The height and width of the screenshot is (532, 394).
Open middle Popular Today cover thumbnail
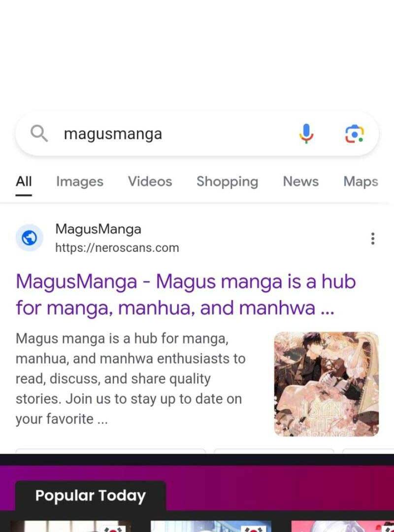(211, 526)
